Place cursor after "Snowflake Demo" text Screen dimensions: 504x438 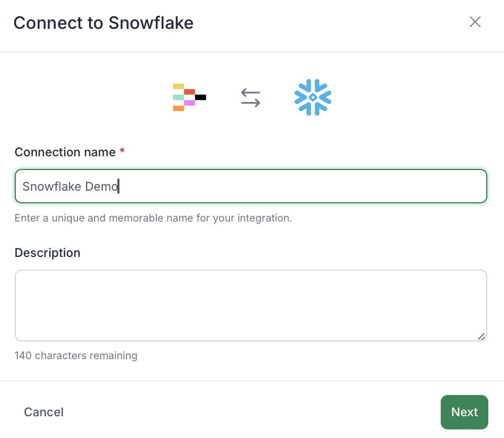coord(119,187)
